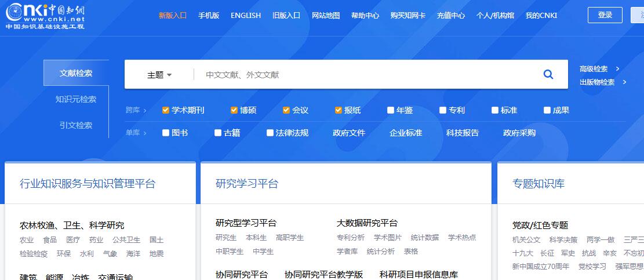Click the magnifying glass search icon

click(x=548, y=74)
